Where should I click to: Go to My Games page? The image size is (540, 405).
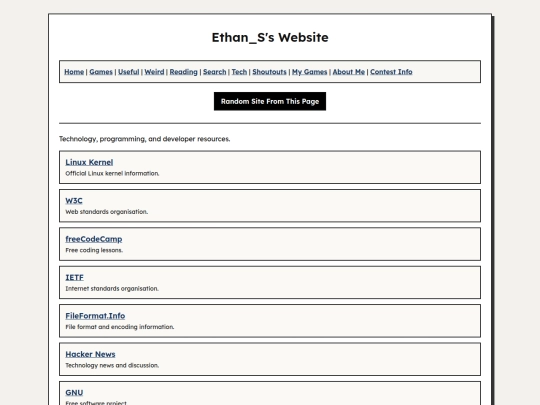[x=310, y=72]
